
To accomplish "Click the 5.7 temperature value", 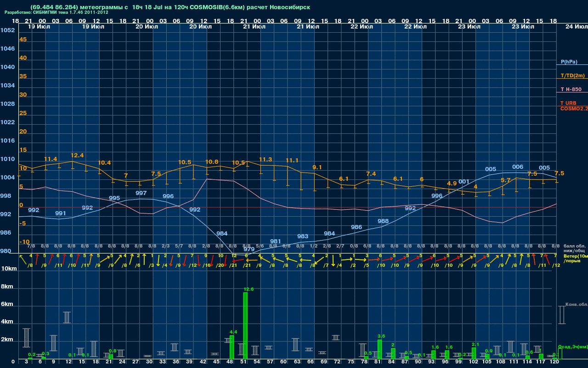I will click(x=505, y=180).
